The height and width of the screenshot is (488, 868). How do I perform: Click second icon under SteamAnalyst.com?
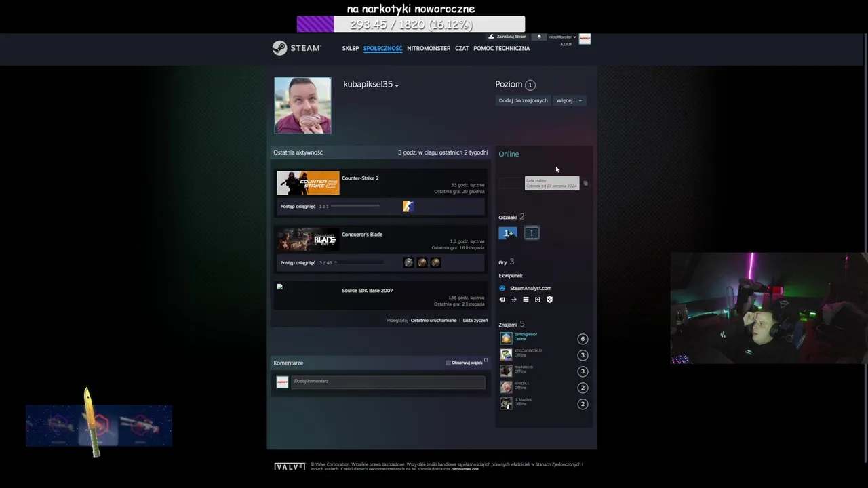(x=514, y=300)
